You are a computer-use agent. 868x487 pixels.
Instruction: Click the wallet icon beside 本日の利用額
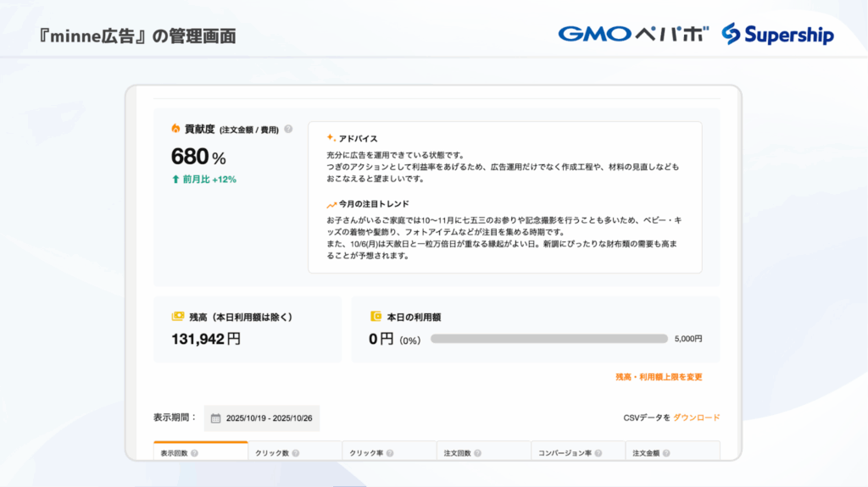point(376,317)
